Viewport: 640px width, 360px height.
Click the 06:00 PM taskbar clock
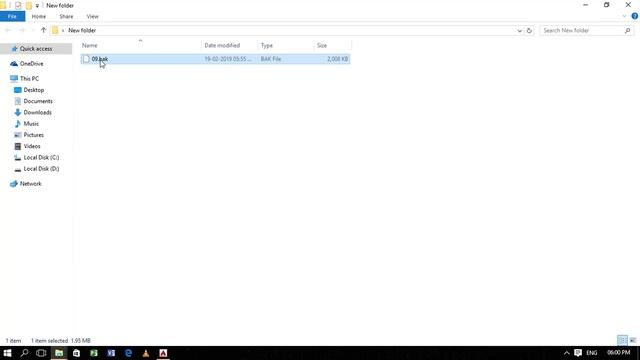618,353
